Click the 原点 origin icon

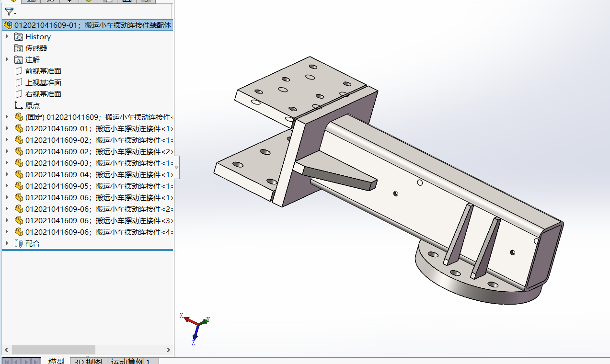tap(19, 106)
